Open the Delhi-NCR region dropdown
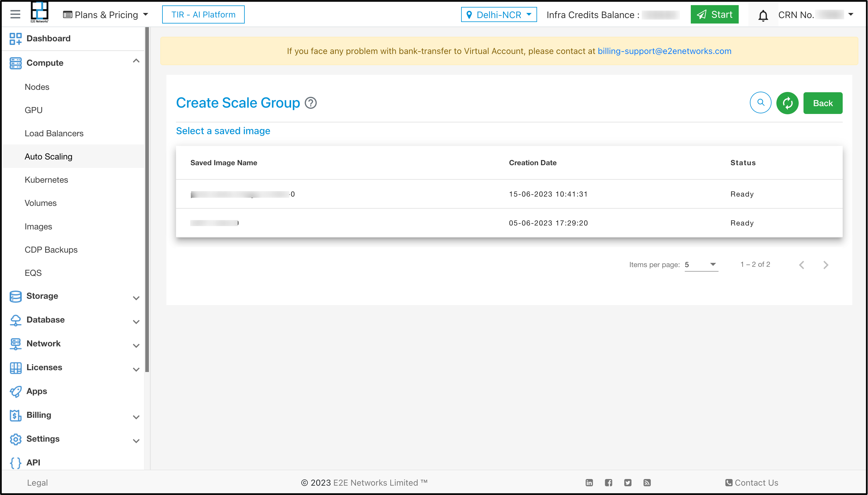This screenshot has height=495, width=868. [498, 14]
